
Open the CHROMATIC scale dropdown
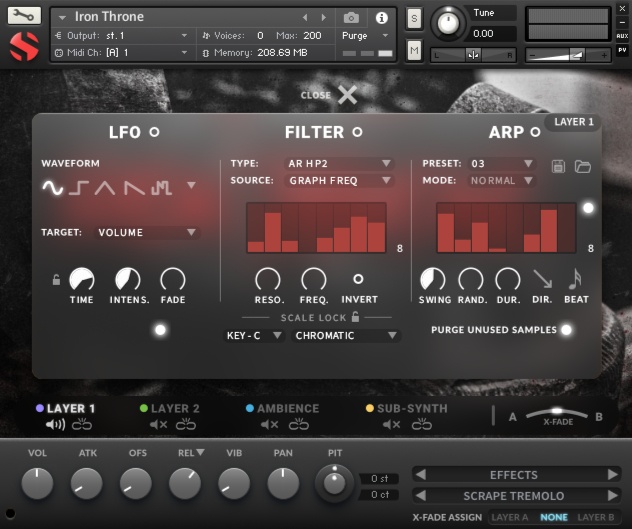(346, 336)
